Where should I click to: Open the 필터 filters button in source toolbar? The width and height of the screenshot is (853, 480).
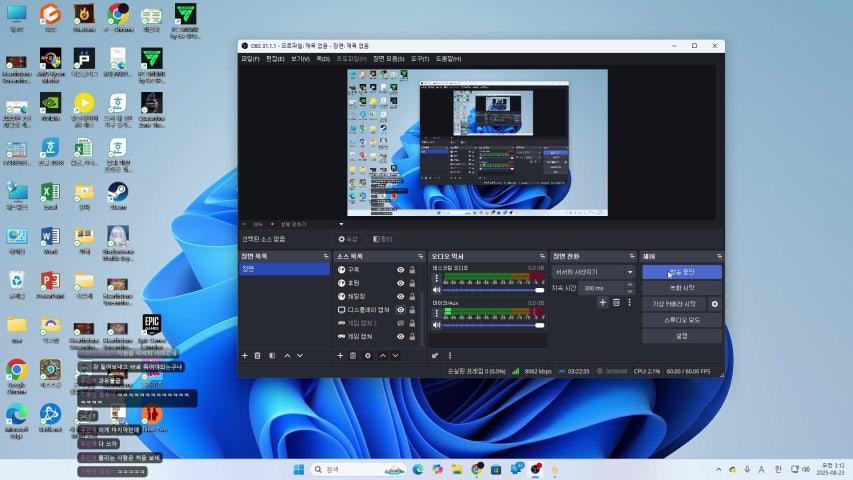click(x=382, y=239)
